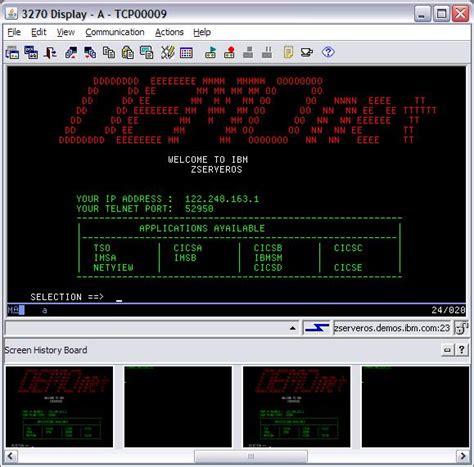Open the Help menu
474x467 pixels.
click(202, 32)
